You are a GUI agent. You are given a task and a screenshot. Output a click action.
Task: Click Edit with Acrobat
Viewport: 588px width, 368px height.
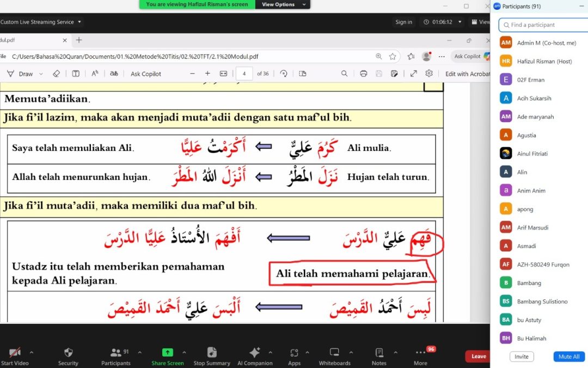[467, 74]
